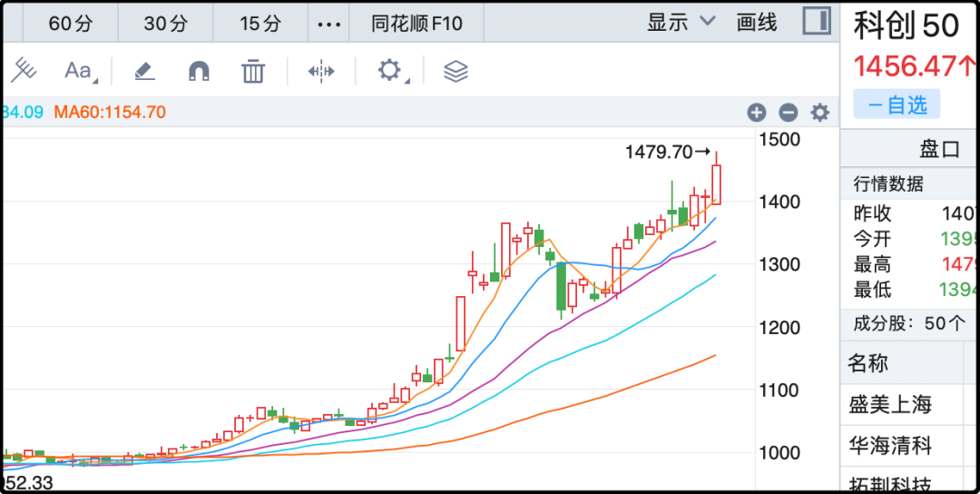Zoom in with the plus circle icon
The height and width of the screenshot is (494, 980).
click(757, 113)
